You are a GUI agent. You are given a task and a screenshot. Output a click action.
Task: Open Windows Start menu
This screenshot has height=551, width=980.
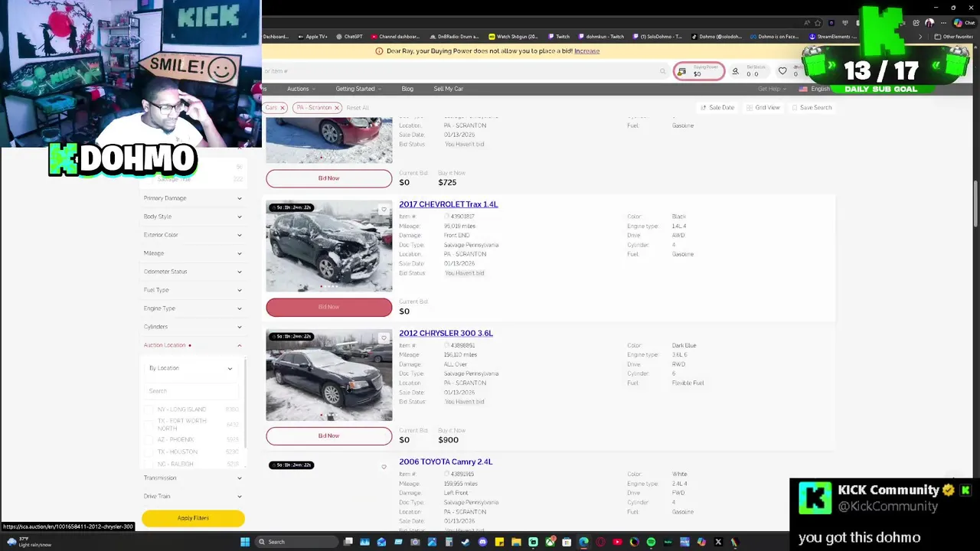[245, 542]
